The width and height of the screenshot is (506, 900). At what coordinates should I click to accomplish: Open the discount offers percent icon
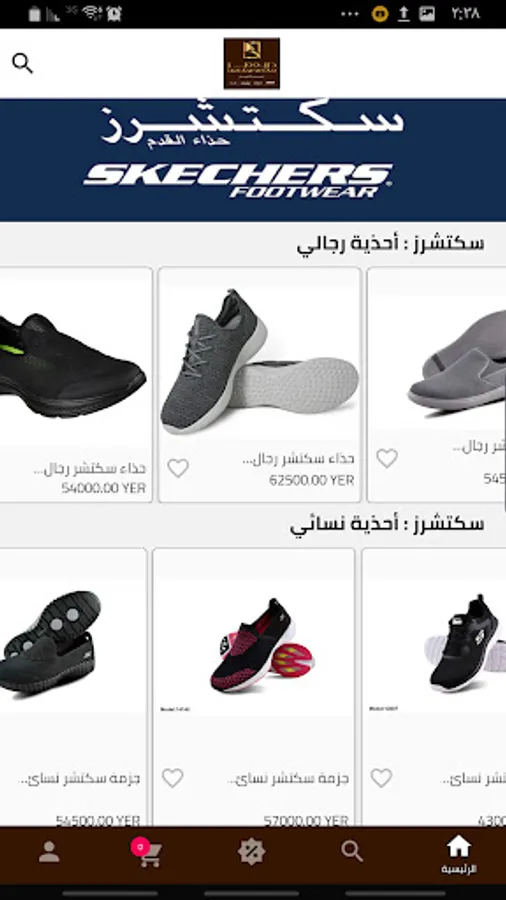click(x=251, y=852)
